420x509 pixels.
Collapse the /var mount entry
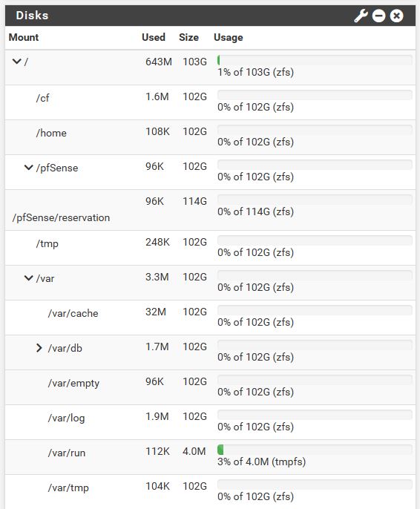point(28,278)
